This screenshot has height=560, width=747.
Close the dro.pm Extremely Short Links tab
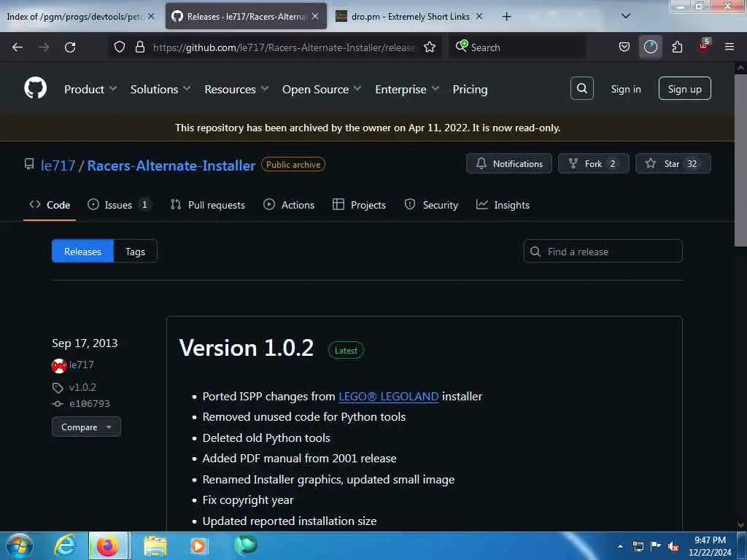[479, 16]
